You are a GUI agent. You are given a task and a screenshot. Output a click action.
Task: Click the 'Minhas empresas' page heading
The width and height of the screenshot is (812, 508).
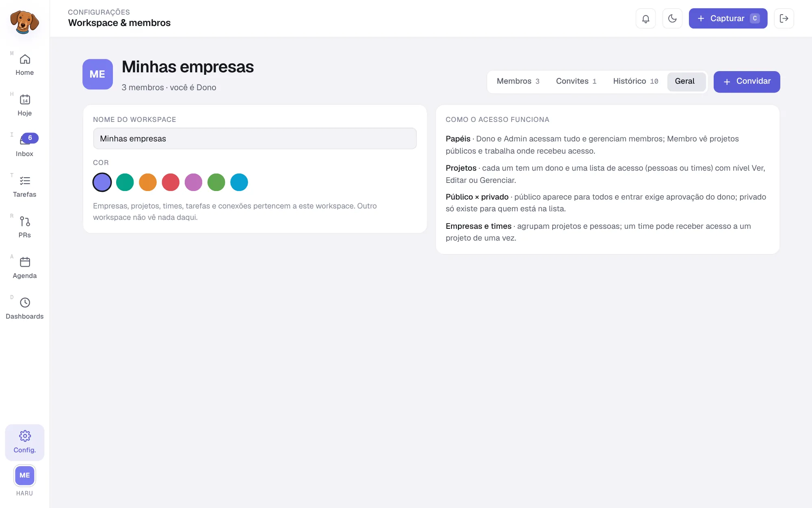pos(188,67)
